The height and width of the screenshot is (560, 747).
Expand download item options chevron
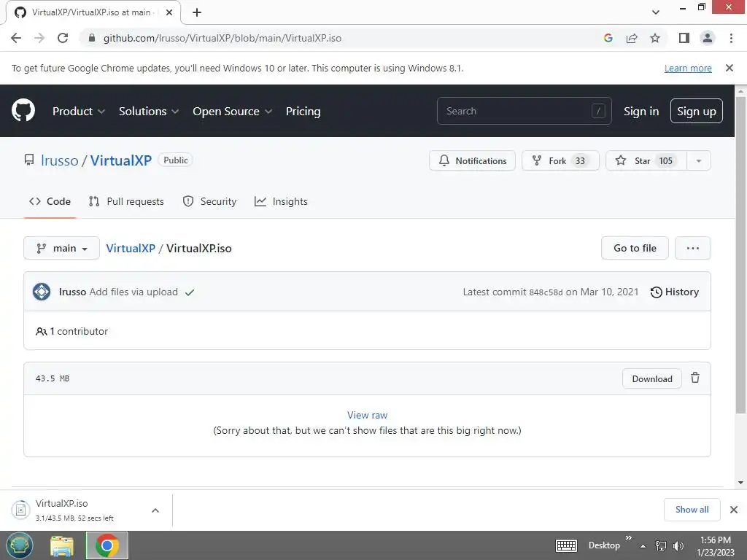coord(155,510)
